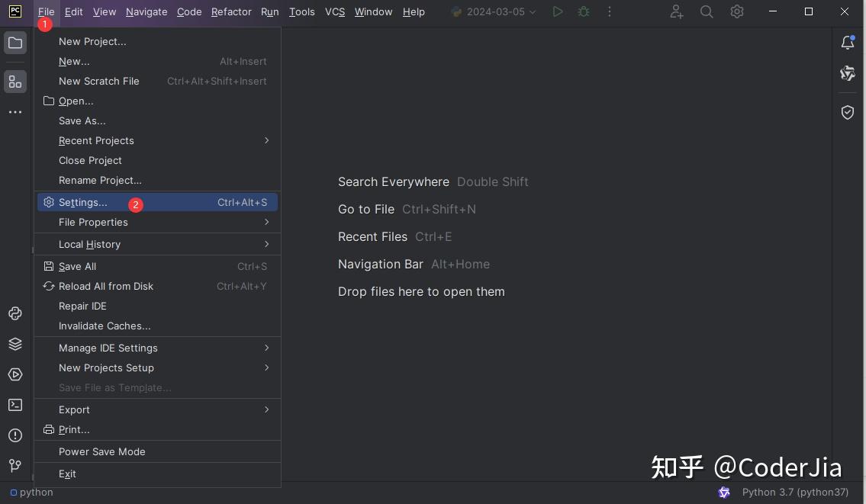The height and width of the screenshot is (504, 866).
Task: Select Settings... in the File menu
Action: (x=157, y=203)
